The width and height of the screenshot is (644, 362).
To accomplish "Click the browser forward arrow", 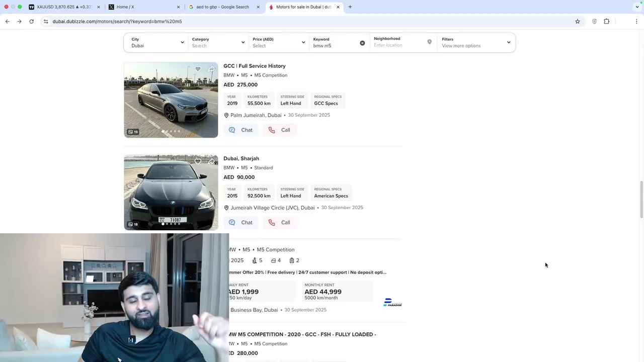I will tap(19, 21).
